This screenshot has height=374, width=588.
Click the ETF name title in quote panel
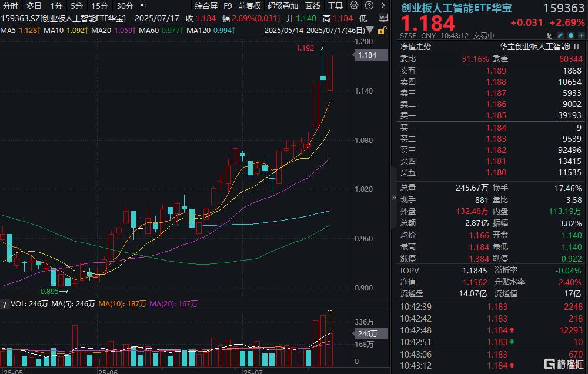[x=456, y=8]
